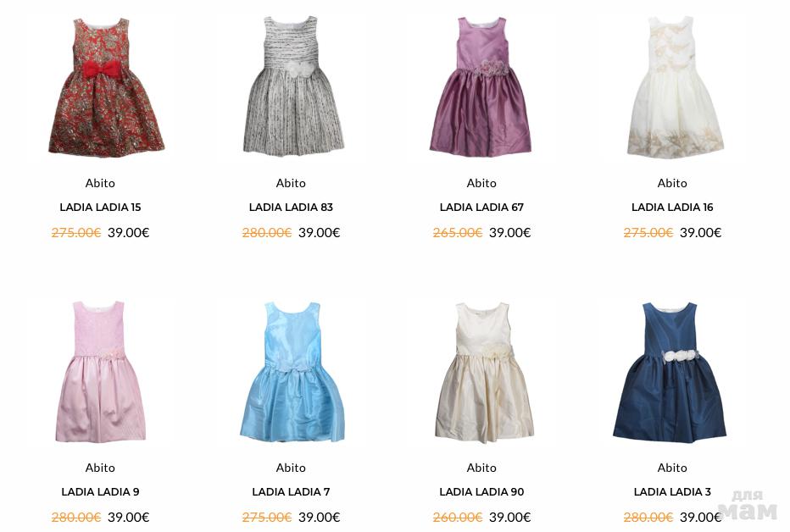Viewport: 790px width, 532px height.
Task: Click the crossed-out 260.00€ price
Action: click(458, 518)
